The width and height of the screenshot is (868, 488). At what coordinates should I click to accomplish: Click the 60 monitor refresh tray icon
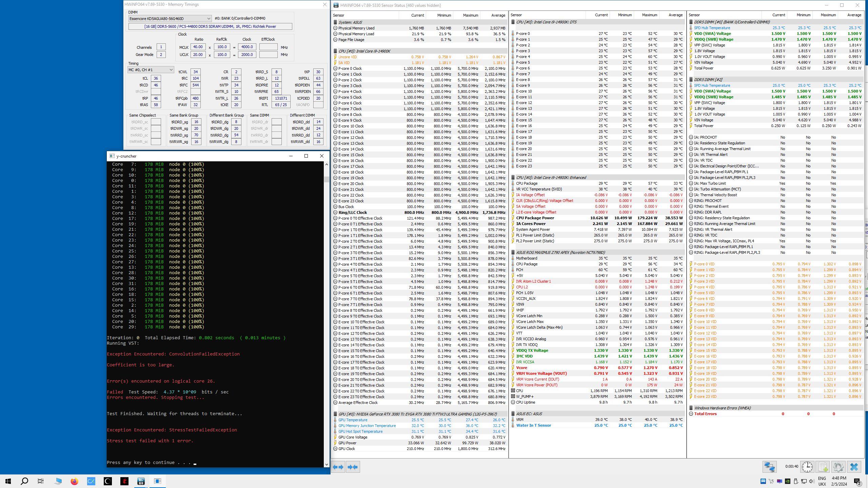pos(779,481)
